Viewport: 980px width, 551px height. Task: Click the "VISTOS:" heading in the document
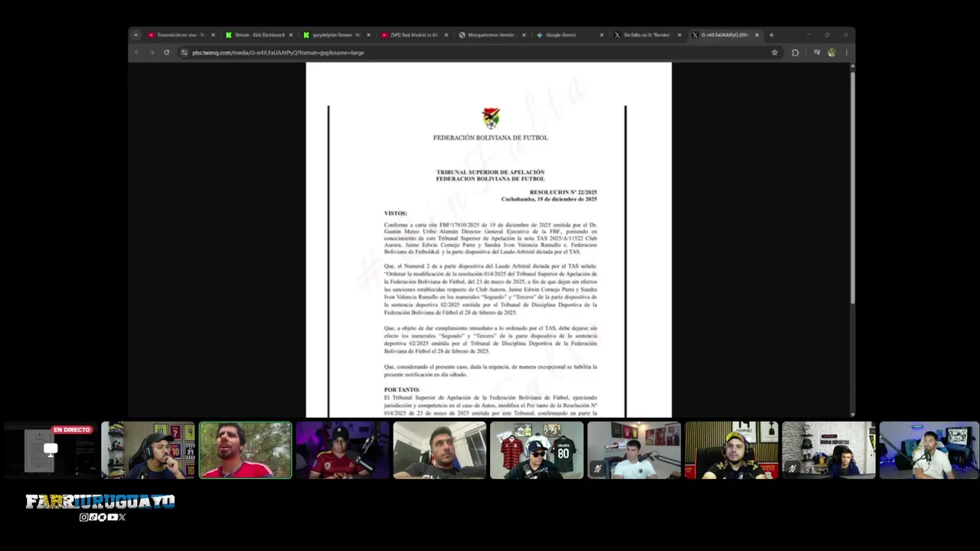(x=396, y=214)
